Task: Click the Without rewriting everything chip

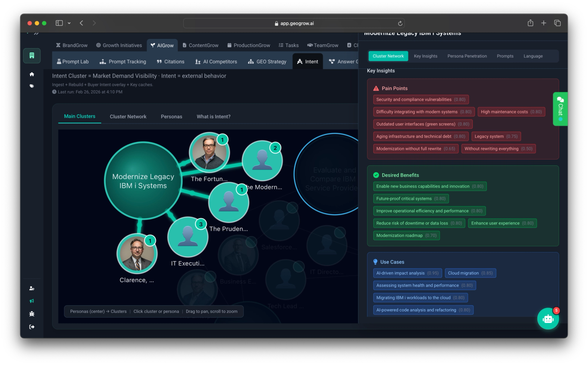Action: [x=499, y=149]
